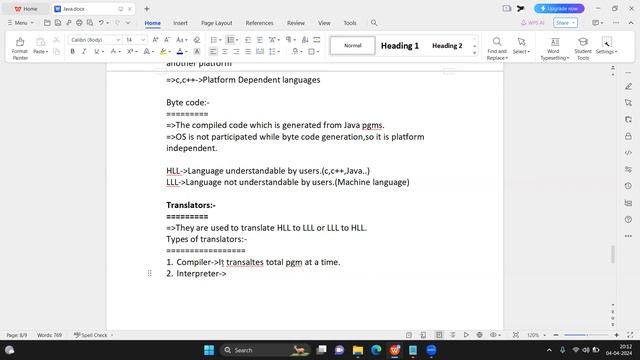Switch to the Insert tab
Image resolution: width=640 pixels, height=360 pixels.
[180, 23]
